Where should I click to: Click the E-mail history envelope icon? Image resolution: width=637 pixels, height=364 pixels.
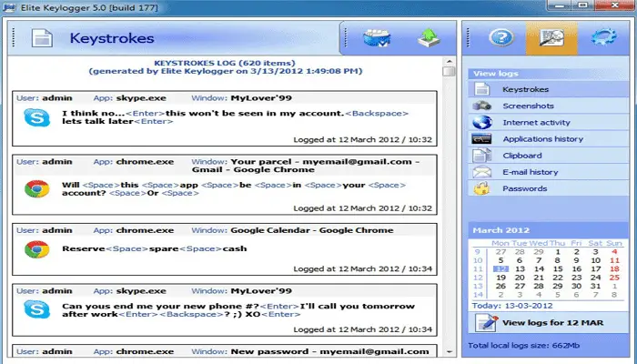(481, 172)
